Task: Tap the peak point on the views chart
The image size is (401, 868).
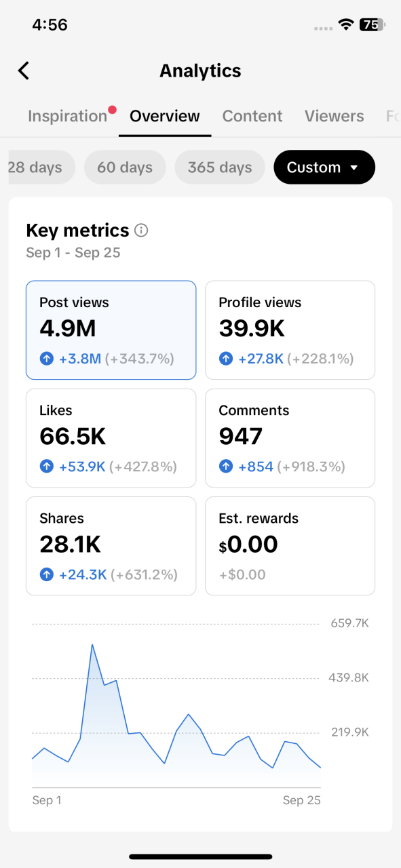Action: point(92,644)
